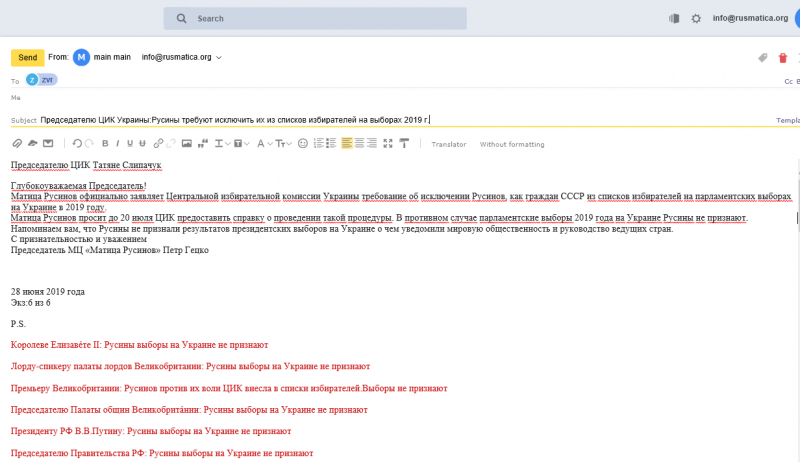
Task: Add a label with the tag icon
Action: 762,58
